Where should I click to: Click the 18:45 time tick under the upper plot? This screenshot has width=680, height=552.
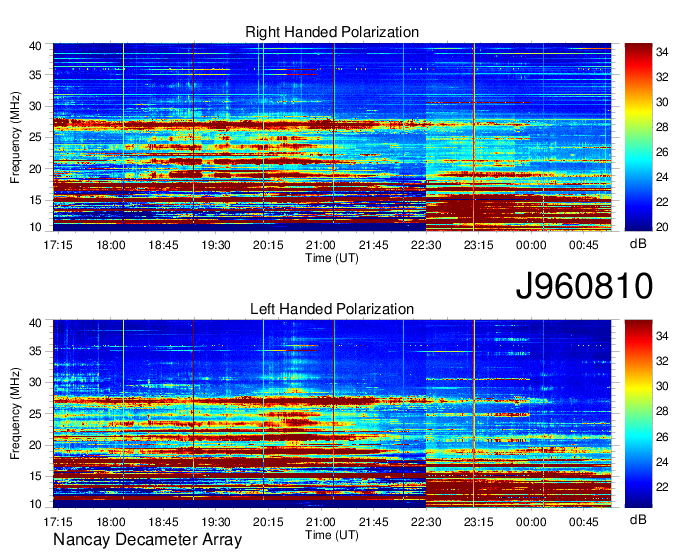click(x=163, y=245)
